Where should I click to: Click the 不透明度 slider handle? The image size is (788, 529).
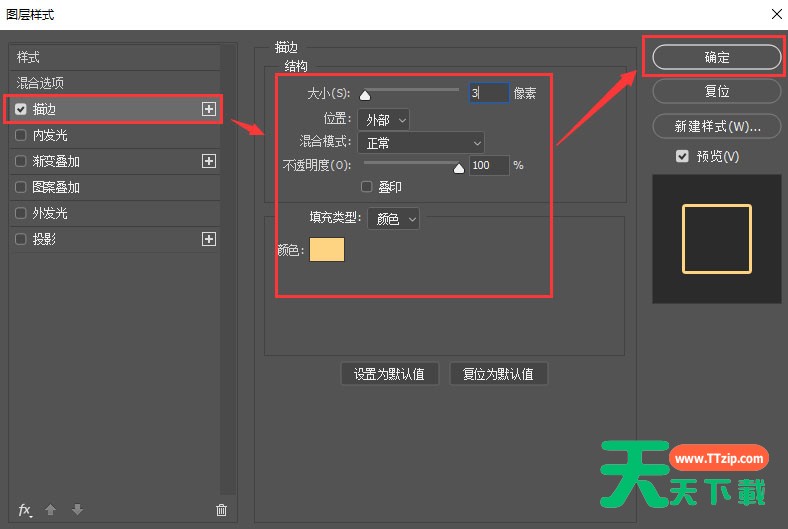[x=459, y=168]
